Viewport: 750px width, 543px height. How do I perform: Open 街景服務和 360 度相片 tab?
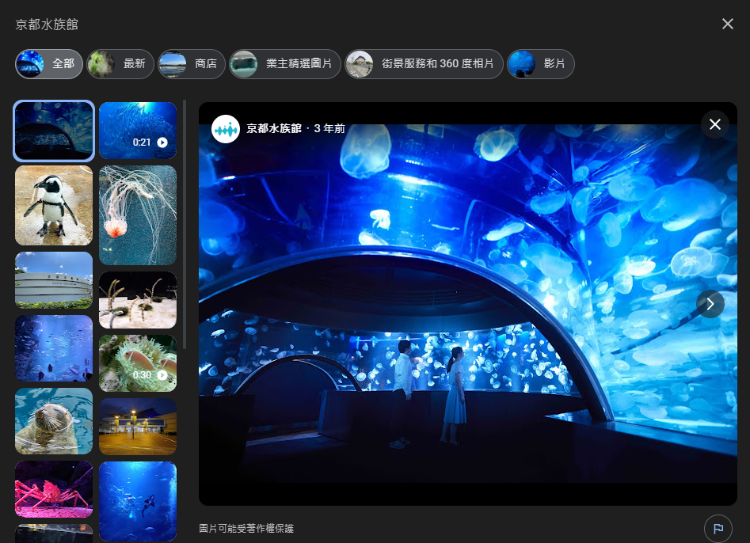pyautogui.click(x=424, y=64)
